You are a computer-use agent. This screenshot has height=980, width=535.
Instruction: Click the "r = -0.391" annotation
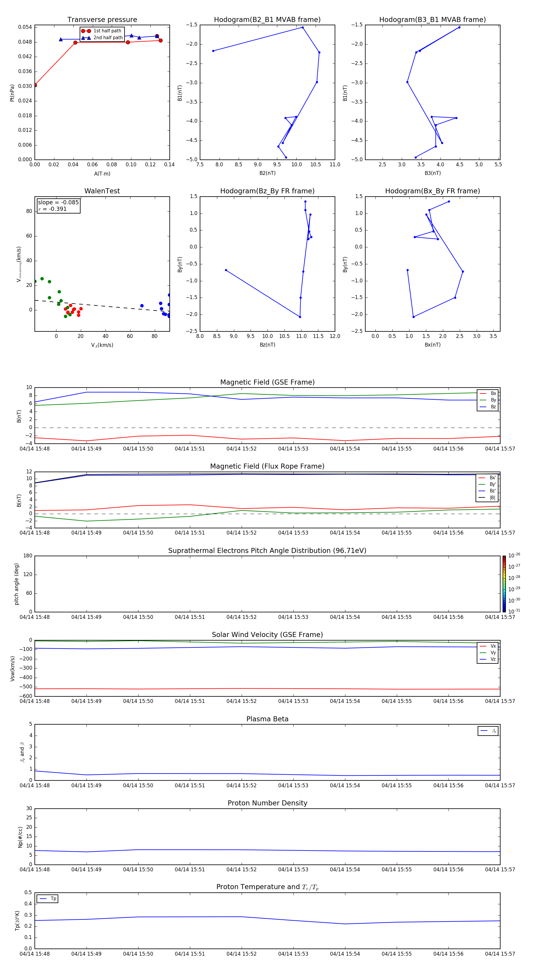[x=53, y=209]
